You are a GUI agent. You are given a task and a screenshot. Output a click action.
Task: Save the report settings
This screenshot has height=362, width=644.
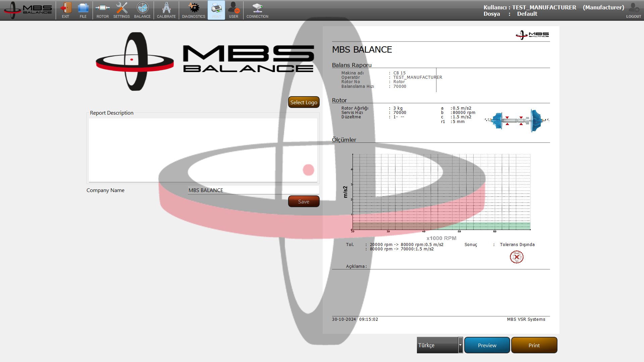click(x=304, y=201)
